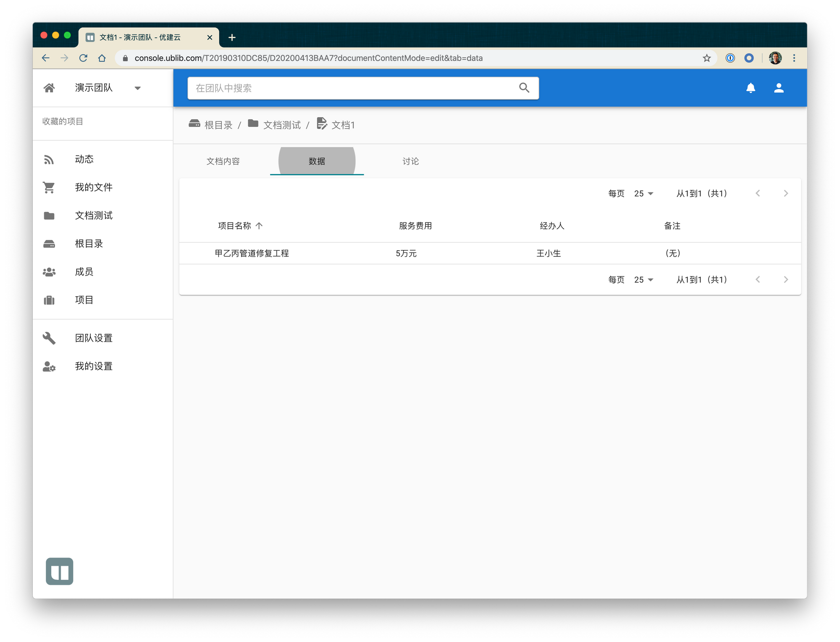Image resolution: width=840 pixels, height=642 pixels.
Task: Sort by 项目名称 column header
Action: [234, 226]
